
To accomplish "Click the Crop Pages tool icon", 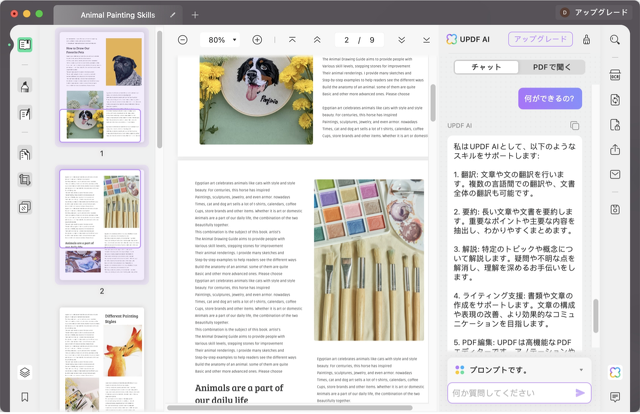I will (25, 181).
